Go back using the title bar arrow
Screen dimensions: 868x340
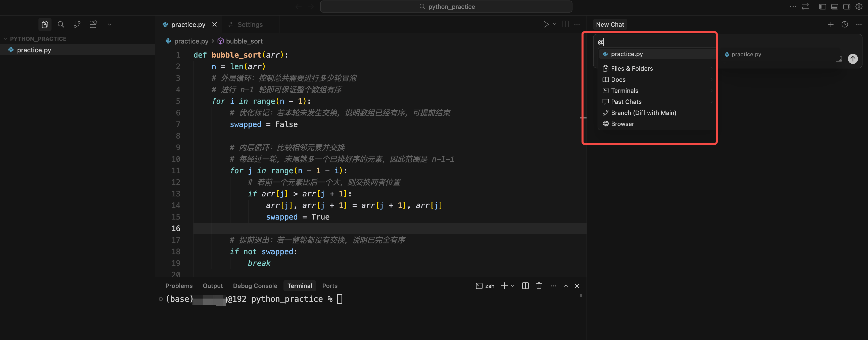pos(298,7)
